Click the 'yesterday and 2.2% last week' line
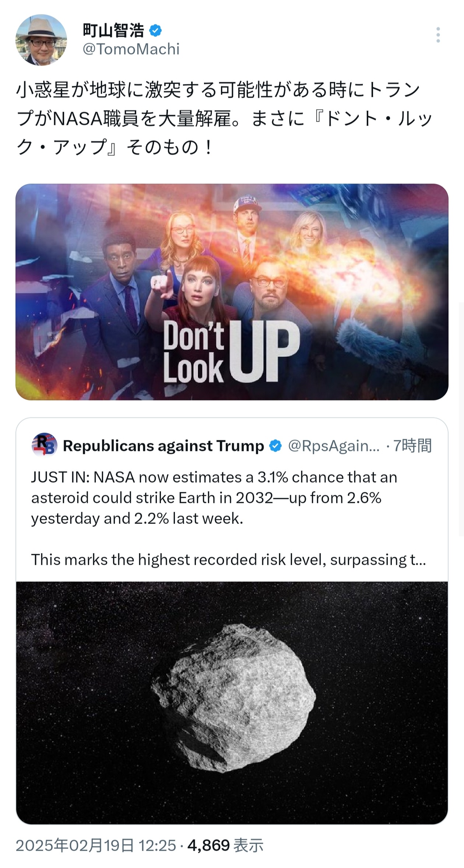This screenshot has width=464, height=868. (137, 519)
